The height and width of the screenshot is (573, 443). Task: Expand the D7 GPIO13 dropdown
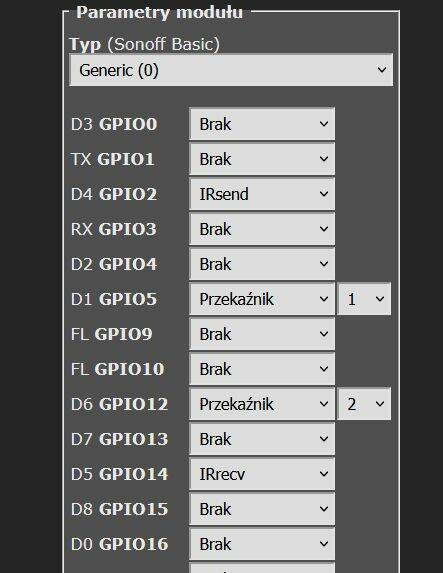[262, 439]
